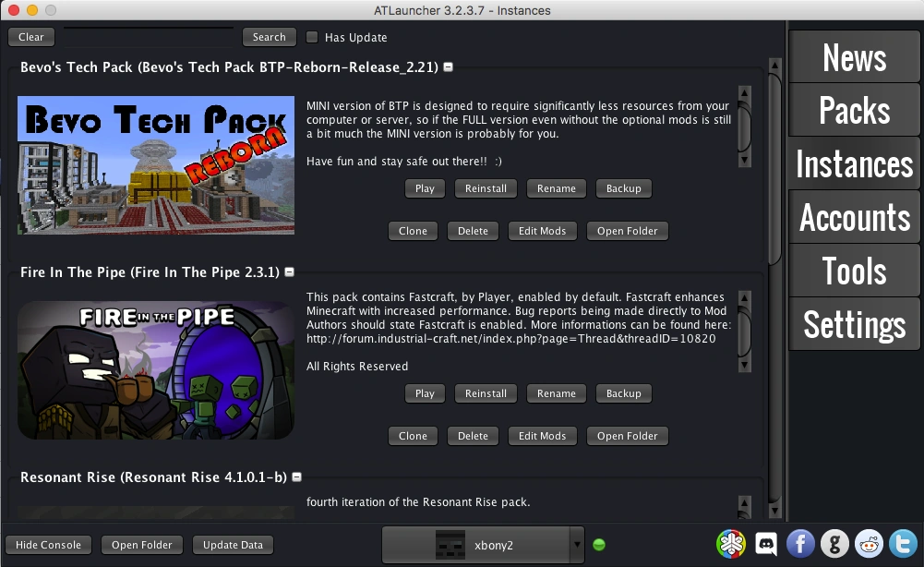Play Bevo's Tech Pack
Screen dimensions: 924x567
(x=425, y=188)
